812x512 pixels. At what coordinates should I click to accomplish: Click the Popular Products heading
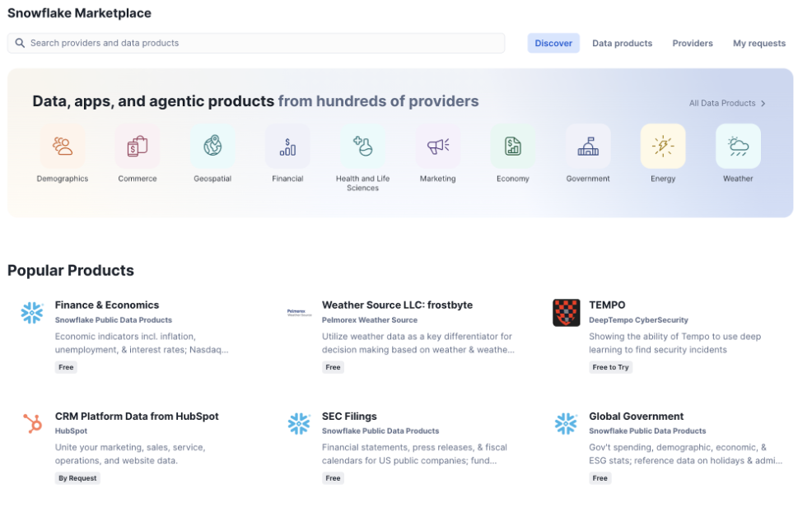click(x=71, y=270)
